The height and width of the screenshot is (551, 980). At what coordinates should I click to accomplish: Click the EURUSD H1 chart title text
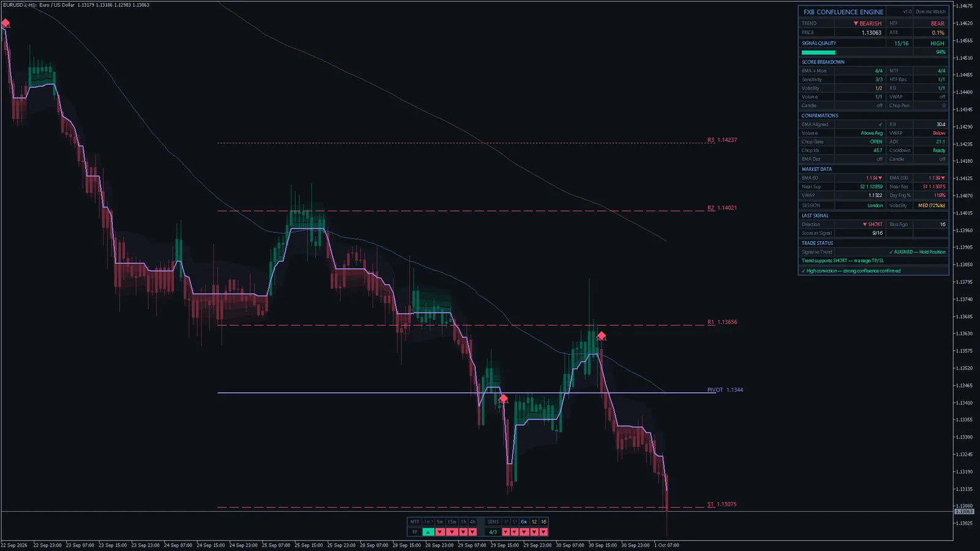click(x=76, y=5)
